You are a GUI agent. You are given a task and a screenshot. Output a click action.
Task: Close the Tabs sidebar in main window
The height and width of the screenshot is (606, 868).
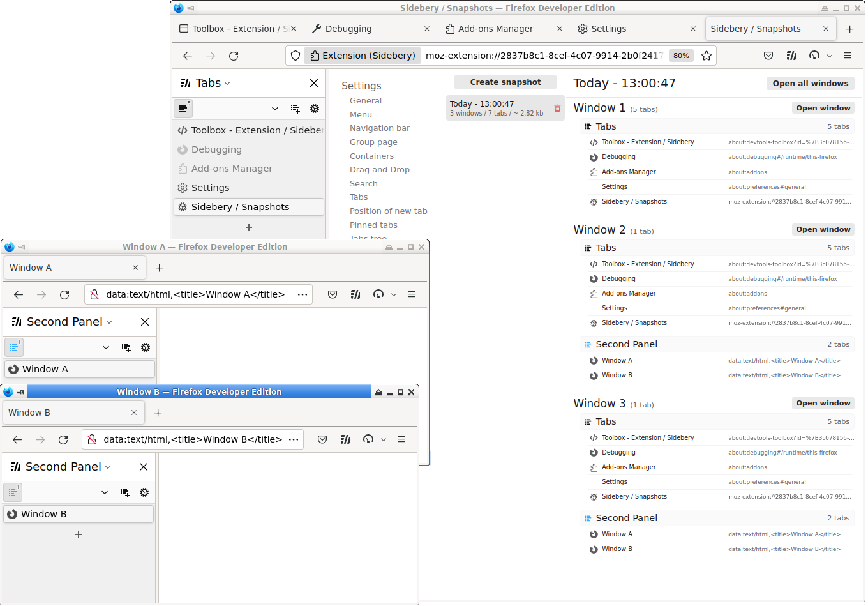[314, 83]
